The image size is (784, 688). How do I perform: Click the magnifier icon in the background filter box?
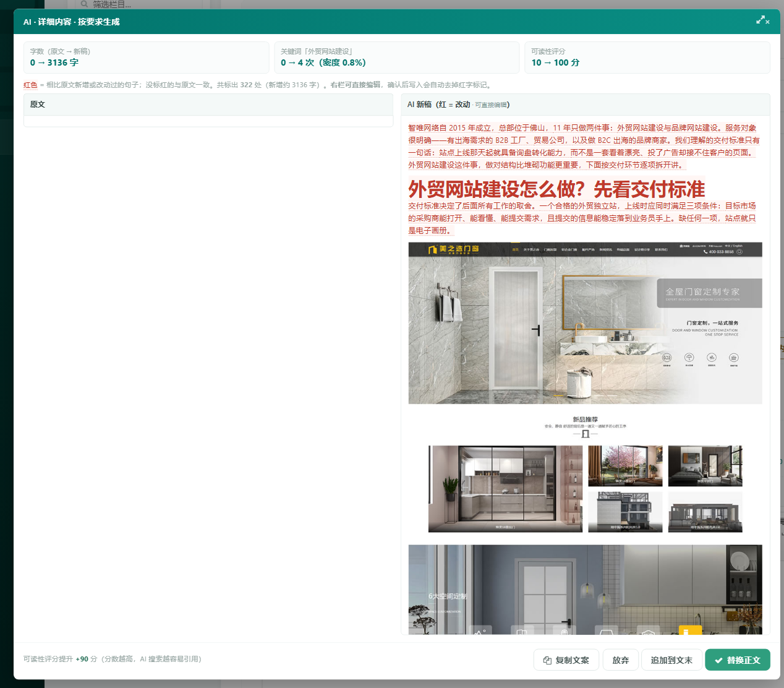[x=84, y=4]
